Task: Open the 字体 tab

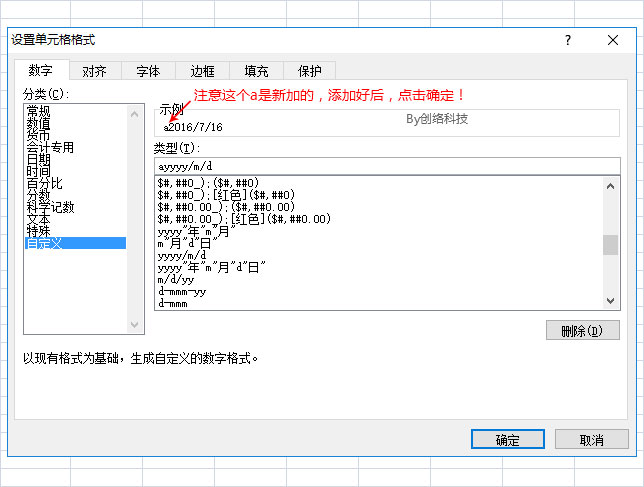Action: pos(148,72)
